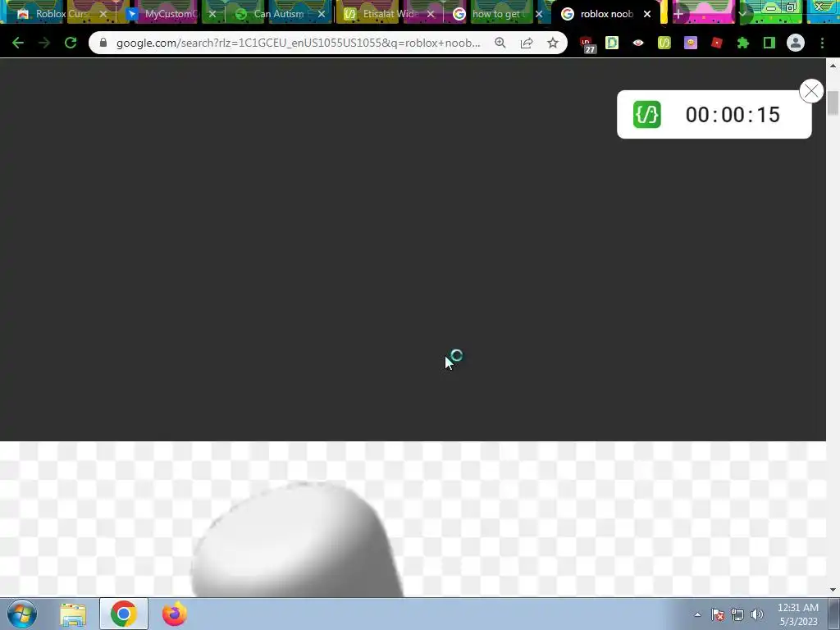This screenshot has width=840, height=630.
Task: Switch to the Can Autism tab
Action: tap(279, 14)
